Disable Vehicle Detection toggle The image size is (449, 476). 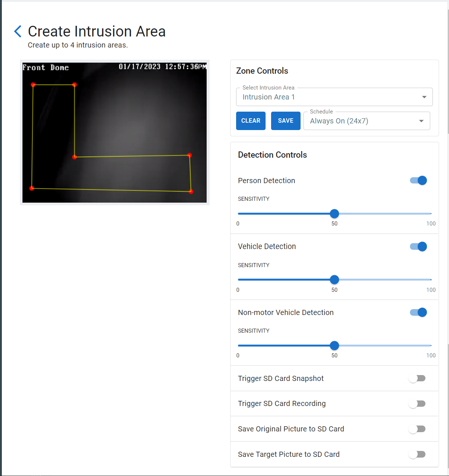tap(418, 246)
